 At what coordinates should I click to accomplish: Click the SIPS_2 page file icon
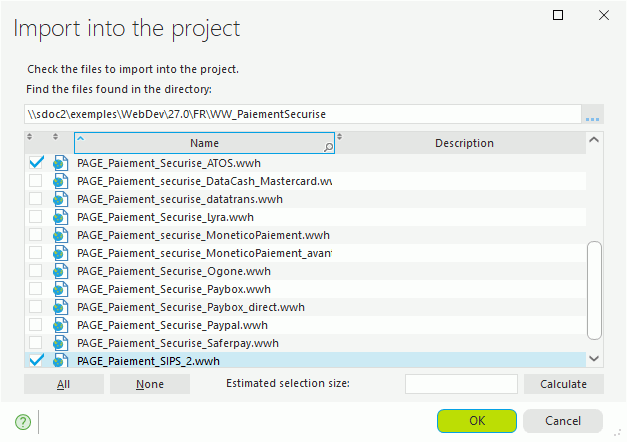tap(60, 361)
